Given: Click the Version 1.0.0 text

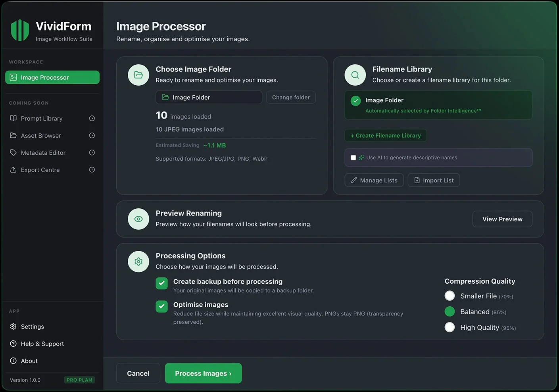Looking at the screenshot, I should (25, 380).
